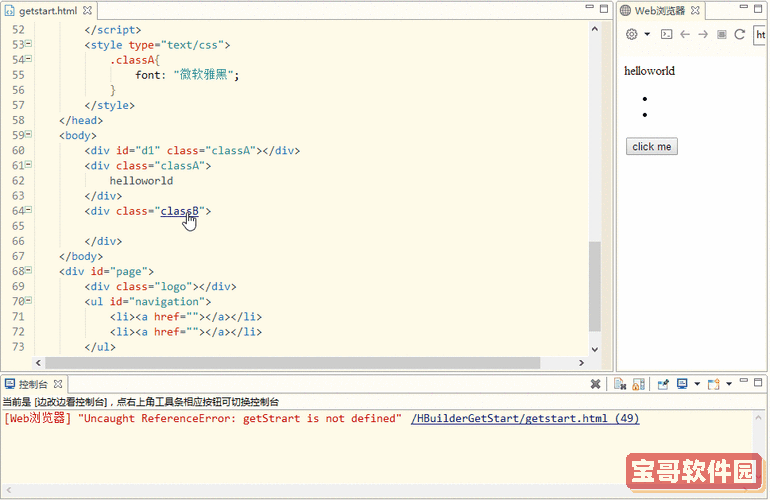
Task: Click the editor vertical scrollbar thumb
Action: coord(595,286)
